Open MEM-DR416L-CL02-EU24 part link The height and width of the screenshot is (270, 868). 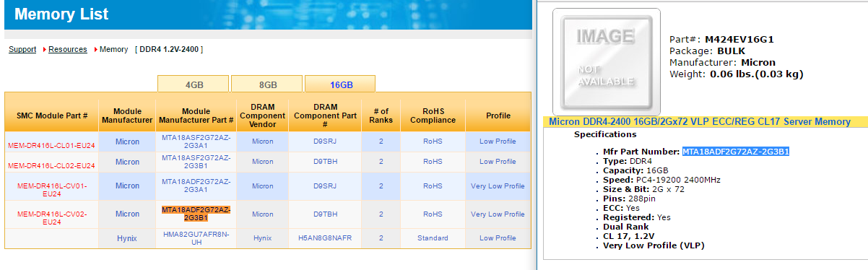tap(52, 166)
